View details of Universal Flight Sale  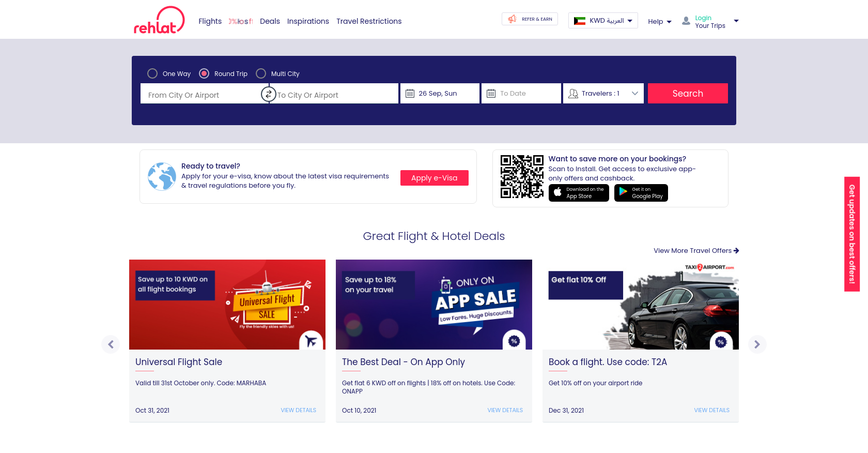pyautogui.click(x=298, y=411)
